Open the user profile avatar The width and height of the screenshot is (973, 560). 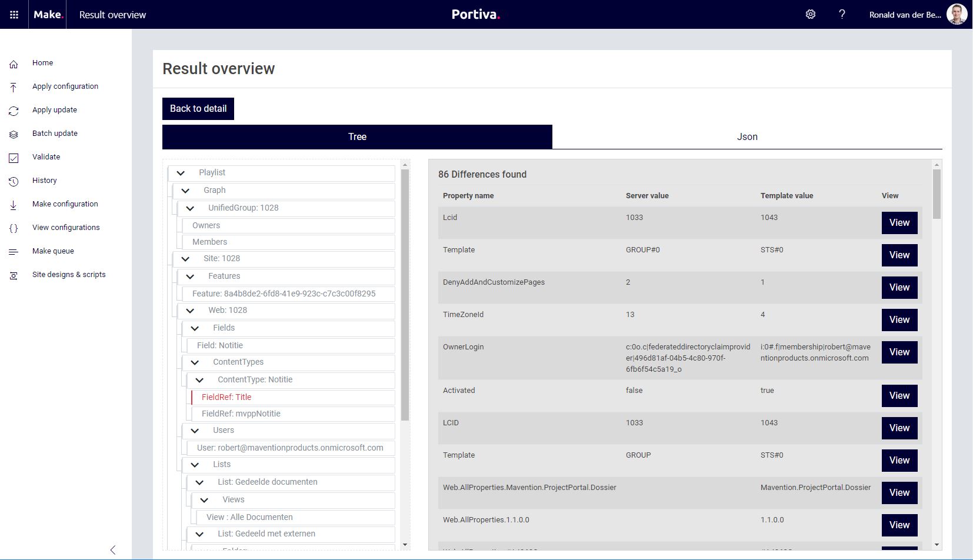pos(957,15)
